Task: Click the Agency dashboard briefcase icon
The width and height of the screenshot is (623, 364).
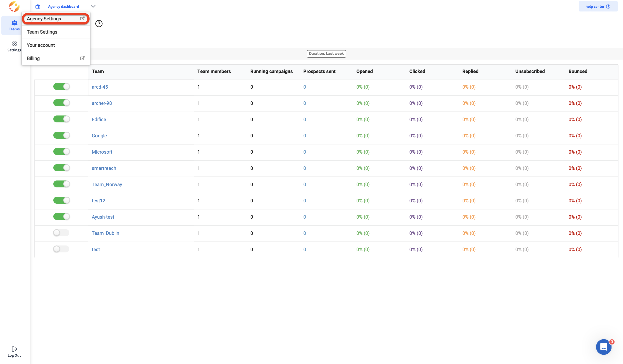Action: (38, 7)
